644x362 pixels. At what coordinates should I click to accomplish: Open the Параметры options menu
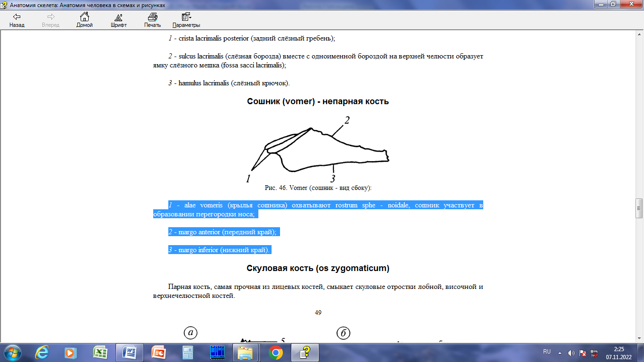(x=186, y=20)
